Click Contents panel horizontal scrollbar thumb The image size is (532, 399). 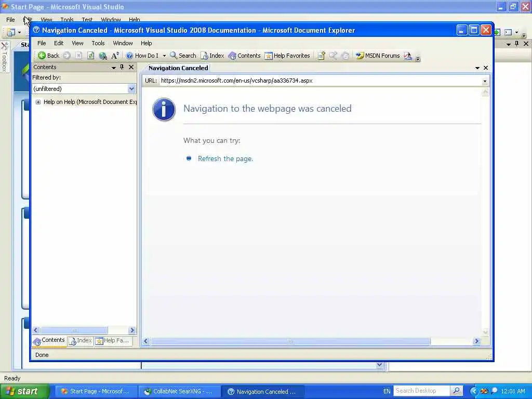coord(74,330)
